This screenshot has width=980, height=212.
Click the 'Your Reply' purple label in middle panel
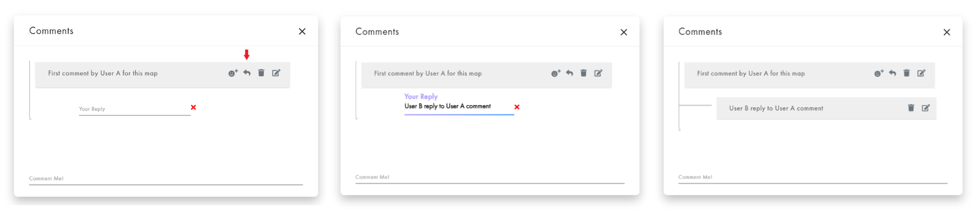(x=421, y=97)
